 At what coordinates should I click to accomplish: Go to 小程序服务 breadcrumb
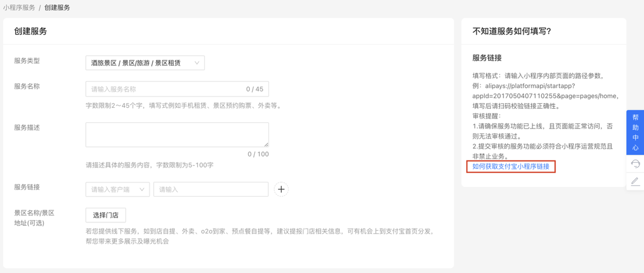click(x=19, y=7)
